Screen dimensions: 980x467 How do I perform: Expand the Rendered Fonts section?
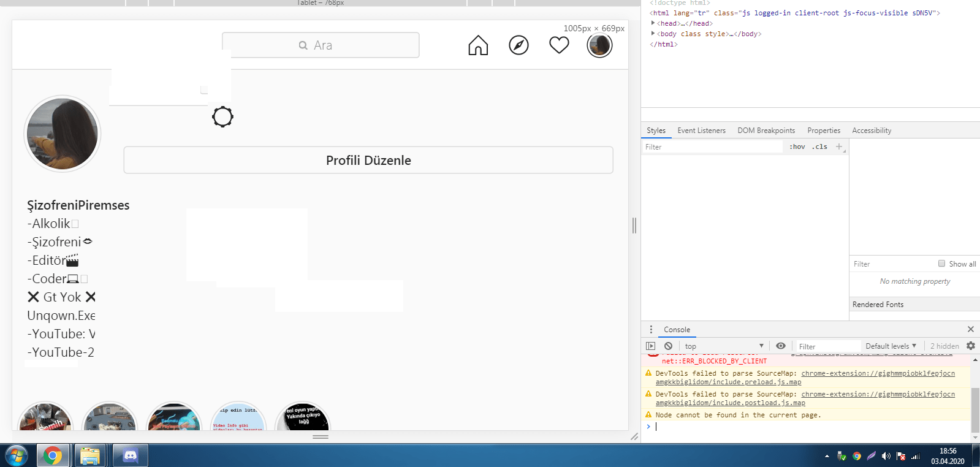[914, 305]
